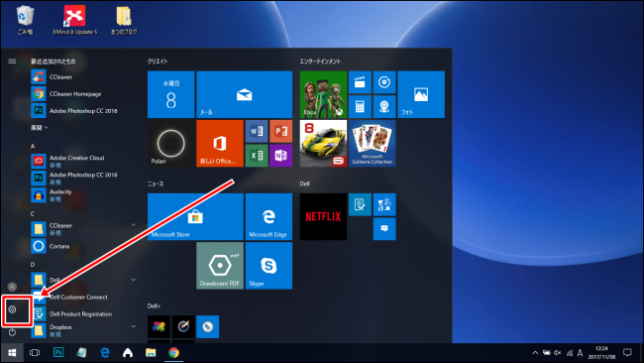Open the Xbox tile
The image size is (644, 363).
[x=323, y=94]
